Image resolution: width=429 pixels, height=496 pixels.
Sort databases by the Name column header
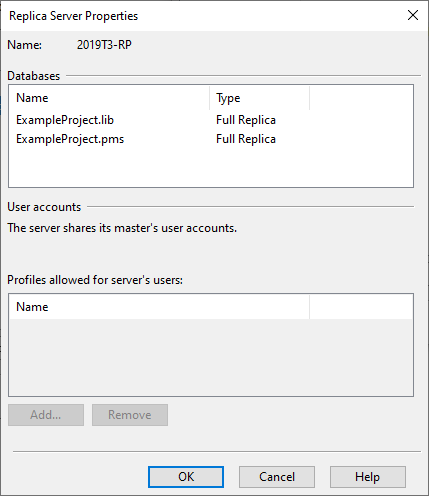110,98
